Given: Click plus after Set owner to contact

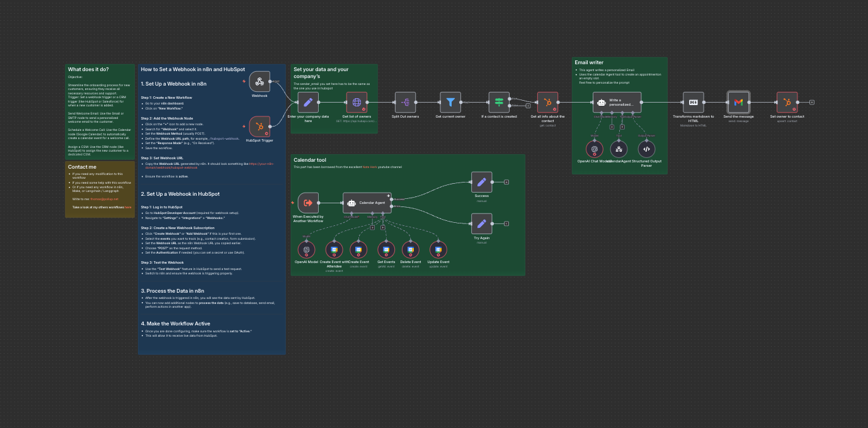Looking at the screenshot, I should pyautogui.click(x=812, y=102).
